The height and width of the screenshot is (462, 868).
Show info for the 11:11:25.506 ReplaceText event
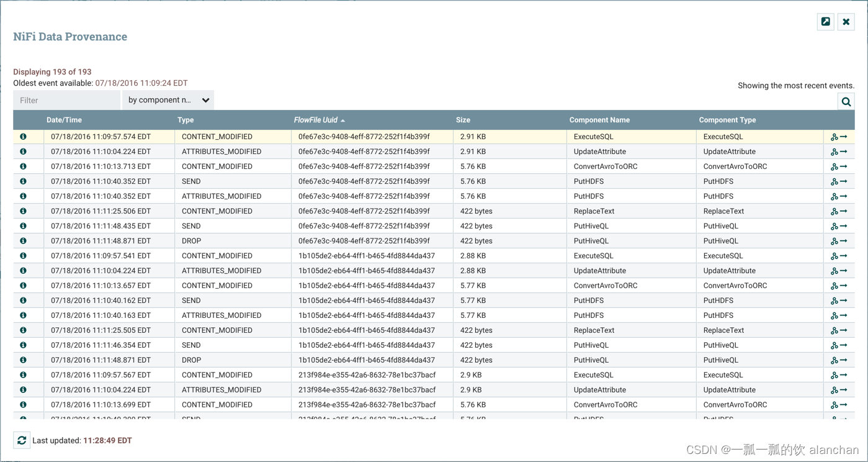23,211
